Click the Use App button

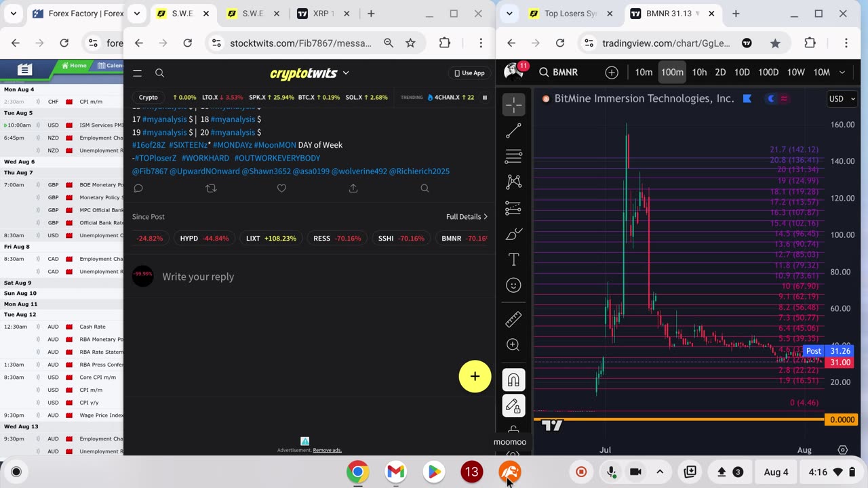point(469,73)
